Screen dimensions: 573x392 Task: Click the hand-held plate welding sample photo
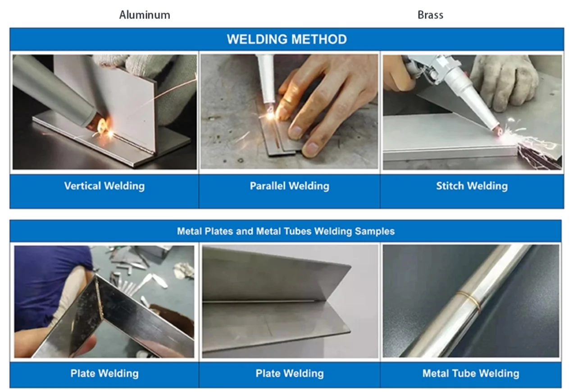click(x=104, y=301)
